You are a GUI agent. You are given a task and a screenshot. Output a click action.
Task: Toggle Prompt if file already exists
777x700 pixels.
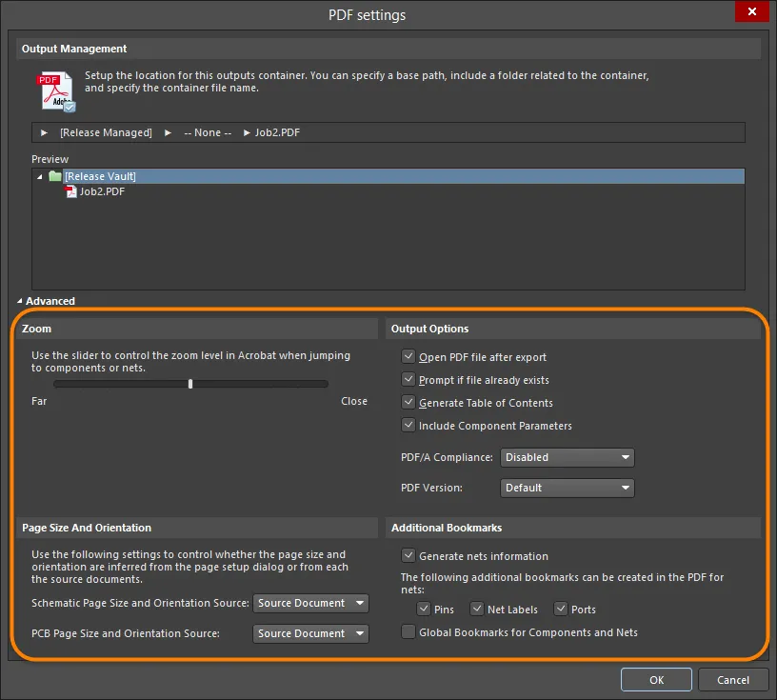408,380
